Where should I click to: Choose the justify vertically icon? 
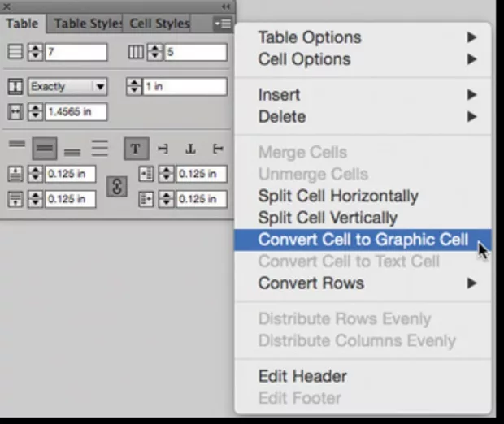tap(99, 148)
